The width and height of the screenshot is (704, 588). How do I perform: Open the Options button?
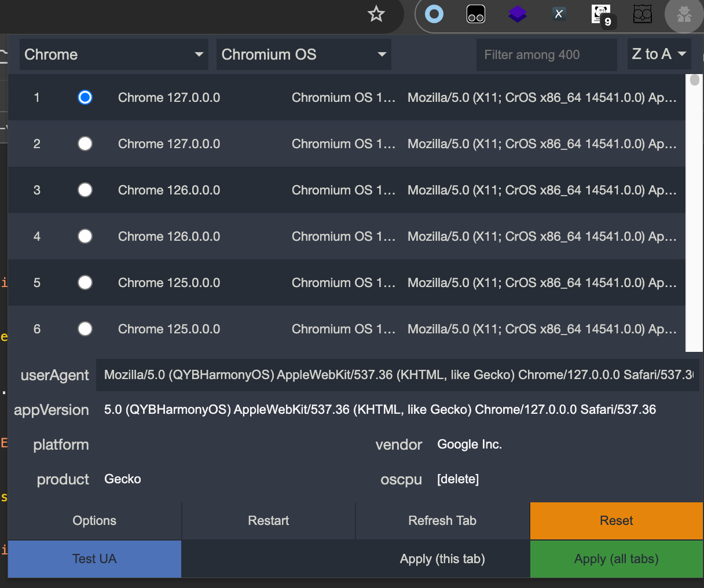pos(94,521)
